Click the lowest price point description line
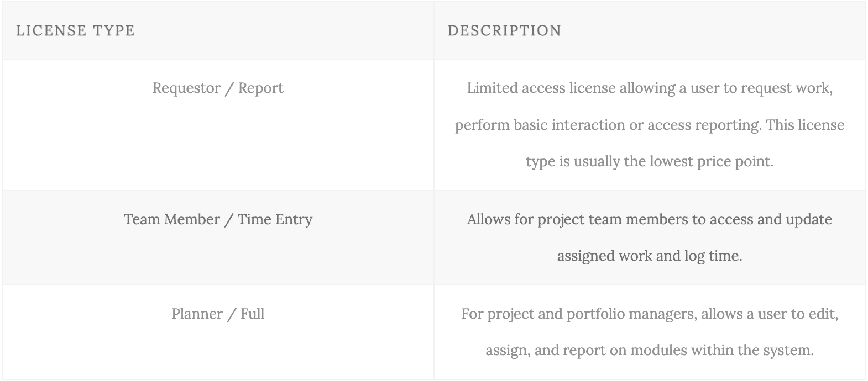 (650, 162)
